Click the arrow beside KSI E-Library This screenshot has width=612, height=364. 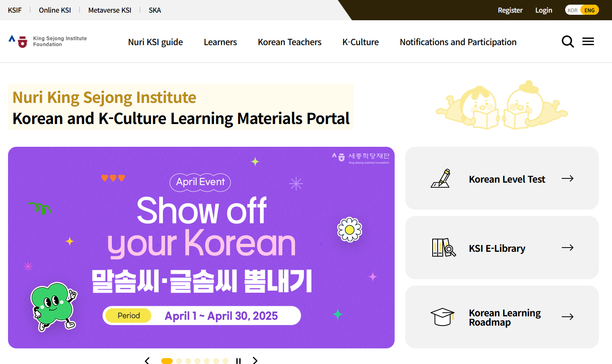tap(567, 248)
